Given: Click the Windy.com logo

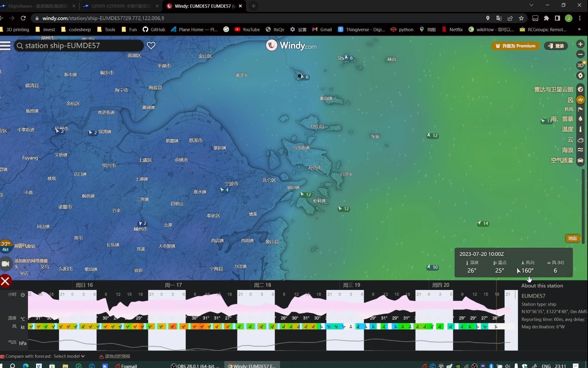Looking at the screenshot, I should (x=291, y=45).
